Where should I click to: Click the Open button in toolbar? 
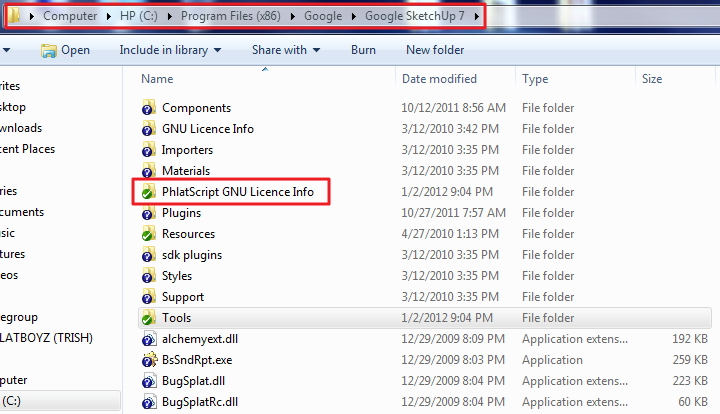tap(66, 50)
